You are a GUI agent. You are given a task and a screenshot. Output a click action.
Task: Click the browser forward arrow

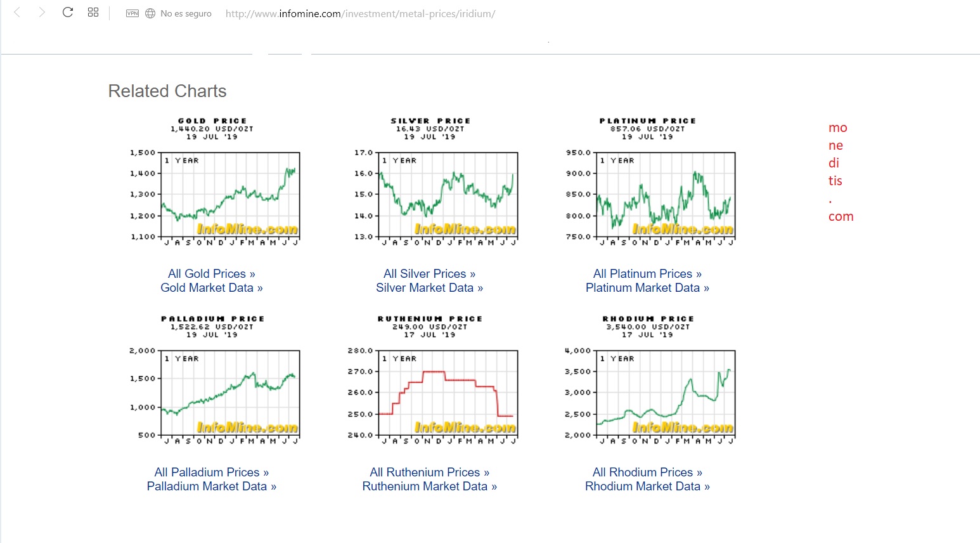point(42,13)
